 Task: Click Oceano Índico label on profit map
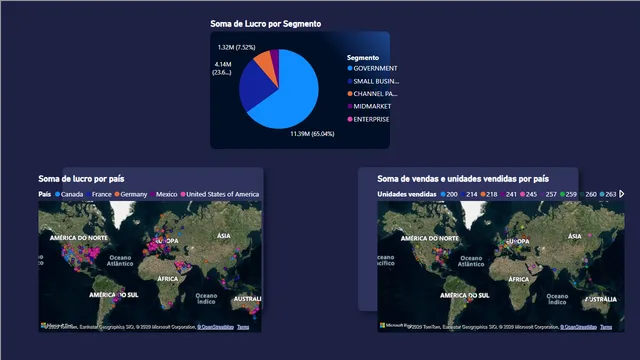pos(206,298)
